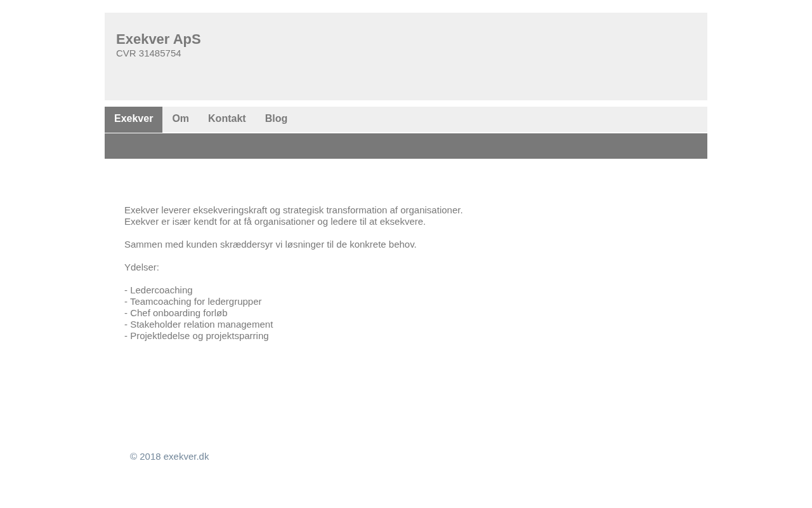Viewport: 812px width, 508px height.
Task: Click the Ledercoaching list item
Action: [x=160, y=290]
